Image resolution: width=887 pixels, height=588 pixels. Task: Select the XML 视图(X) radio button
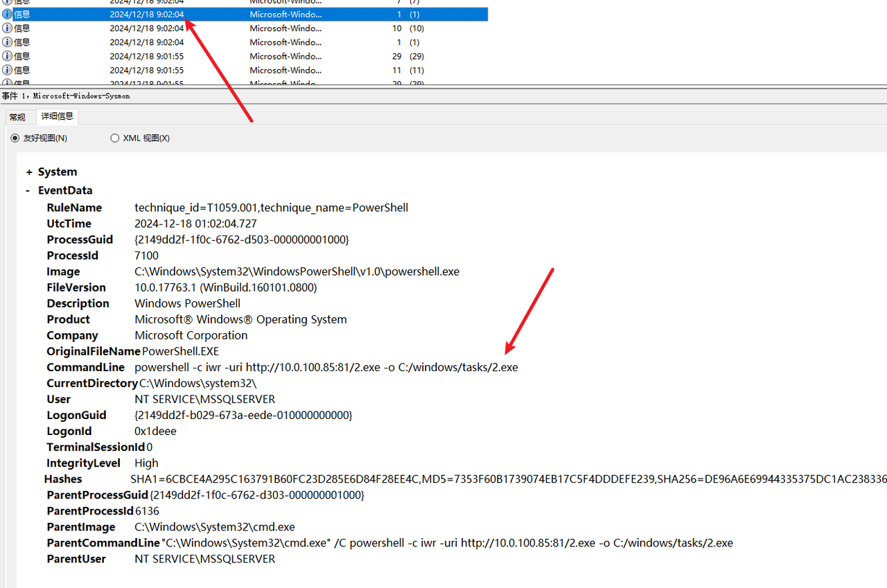point(115,138)
